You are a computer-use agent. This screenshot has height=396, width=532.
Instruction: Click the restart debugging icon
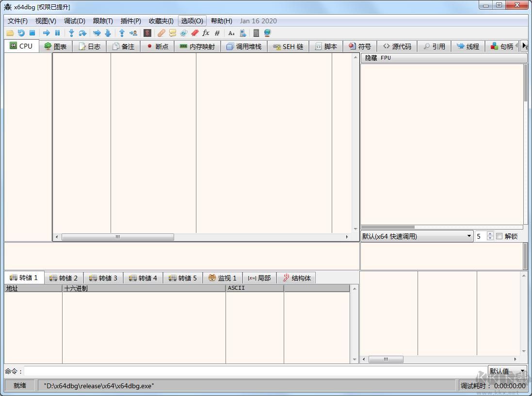tap(21, 33)
